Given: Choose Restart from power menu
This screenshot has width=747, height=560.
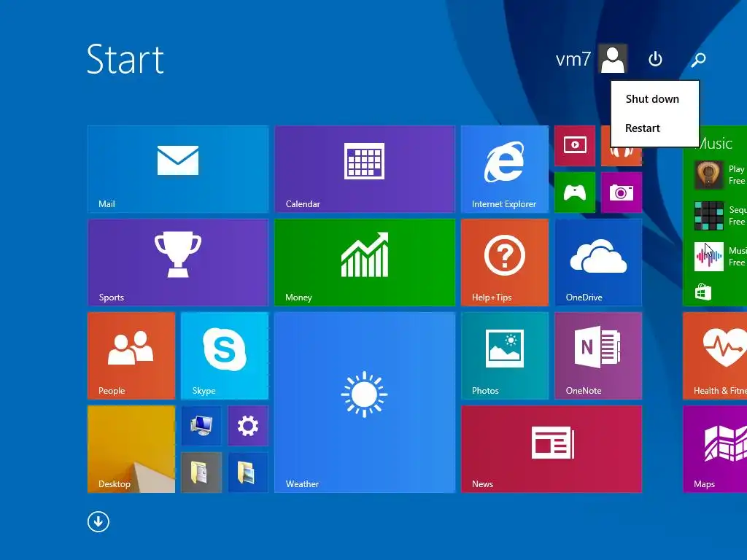Looking at the screenshot, I should (x=654, y=128).
